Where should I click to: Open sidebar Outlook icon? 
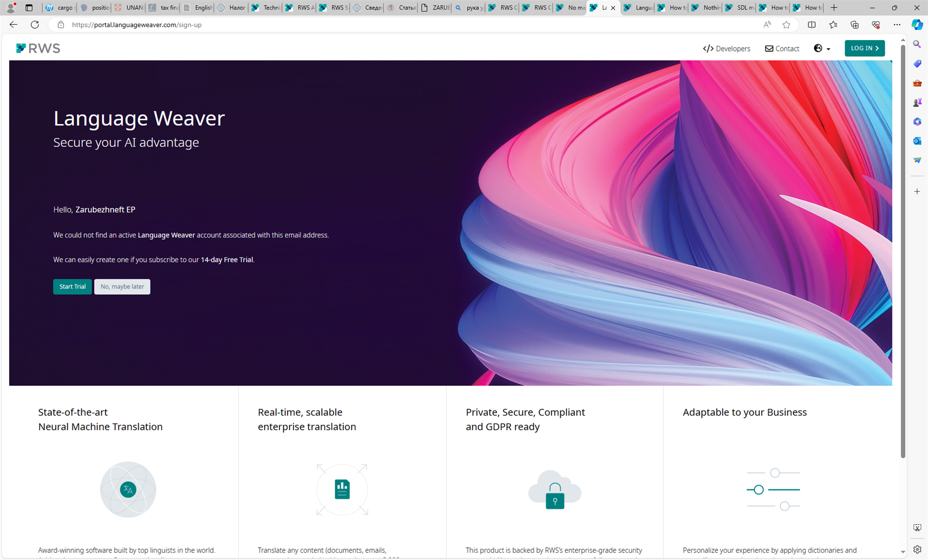tap(917, 141)
